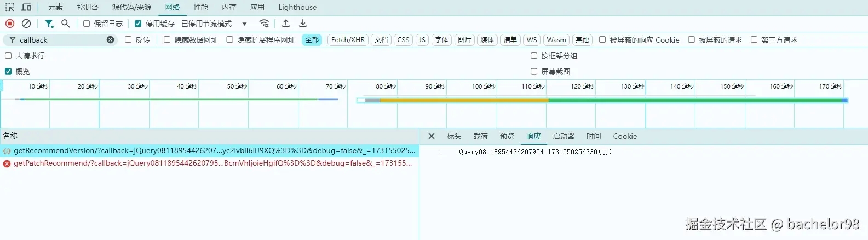Enable 按框架分组 checkbox
Screen dimensions: 868x240
[x=534, y=56]
